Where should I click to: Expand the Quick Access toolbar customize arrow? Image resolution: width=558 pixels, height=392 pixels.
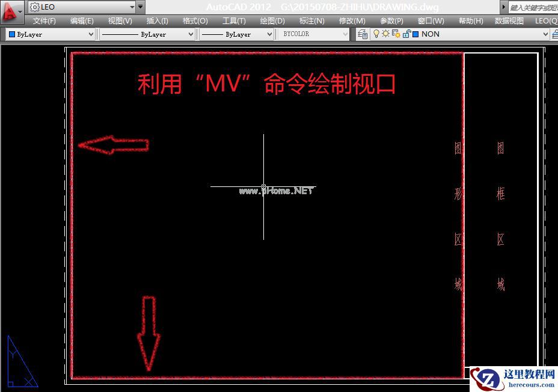click(141, 7)
